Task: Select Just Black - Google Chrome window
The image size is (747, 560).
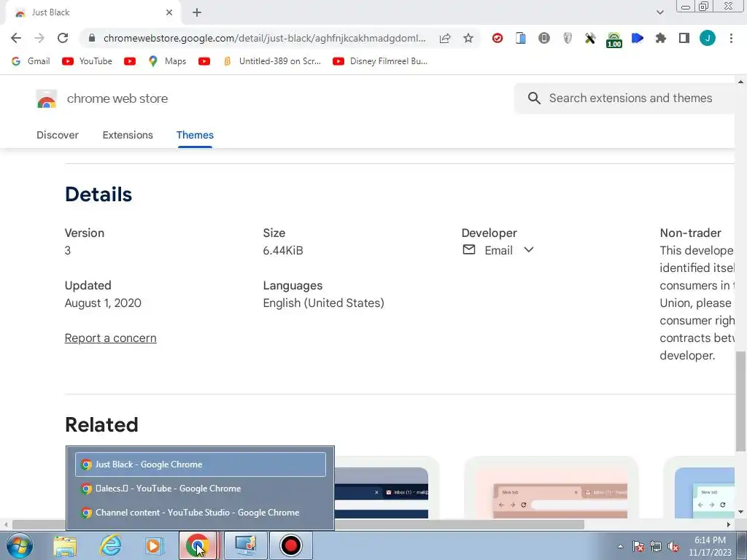Action: coord(201,464)
